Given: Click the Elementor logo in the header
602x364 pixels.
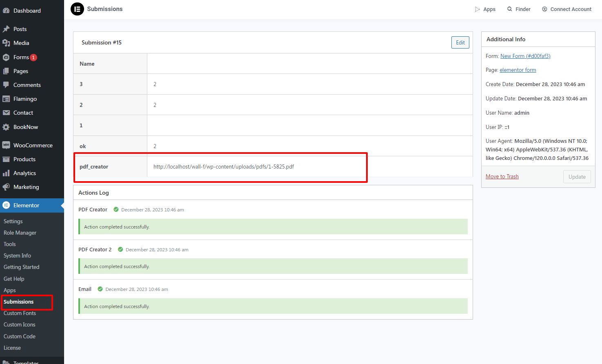Looking at the screenshot, I should [77, 9].
